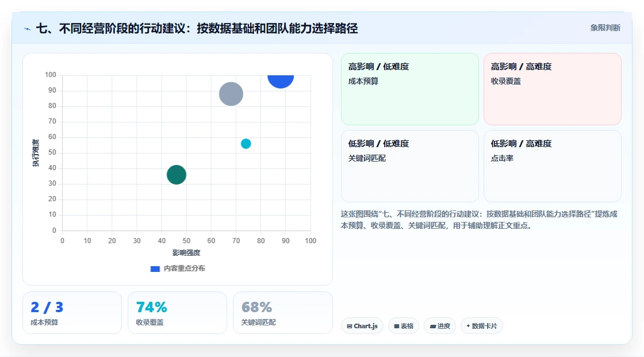Click the 影响强度 x-axis title
644x357 pixels.
pyautogui.click(x=186, y=252)
